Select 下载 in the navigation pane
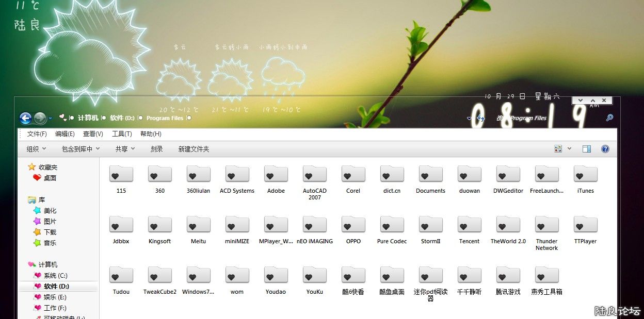Viewport: 644px width, 319px height. [x=50, y=232]
